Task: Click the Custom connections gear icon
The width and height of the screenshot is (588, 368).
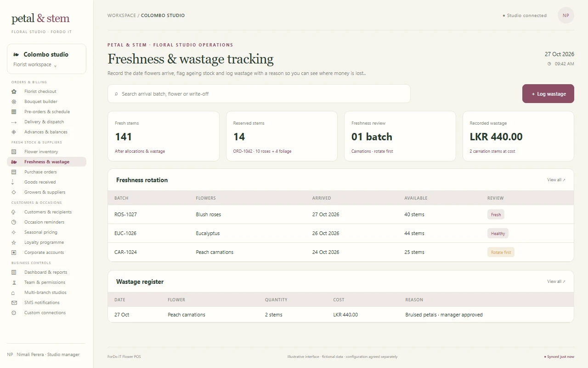Action: [x=14, y=313]
